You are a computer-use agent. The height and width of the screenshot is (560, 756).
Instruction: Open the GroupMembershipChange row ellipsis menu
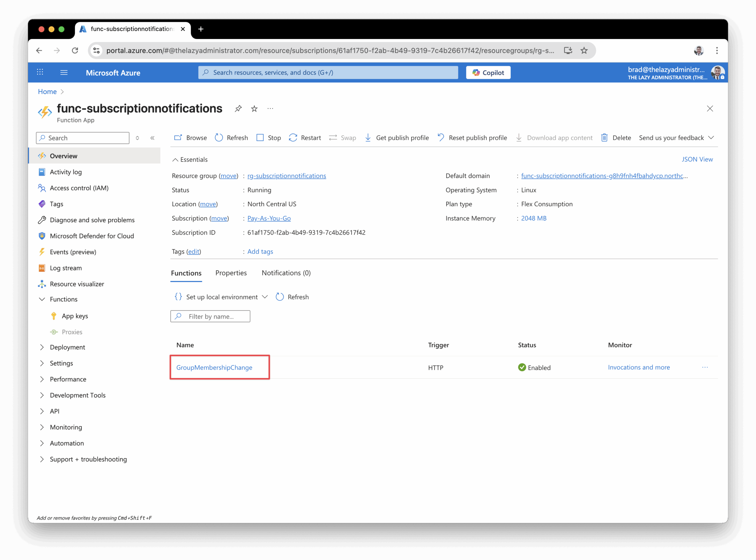click(705, 367)
